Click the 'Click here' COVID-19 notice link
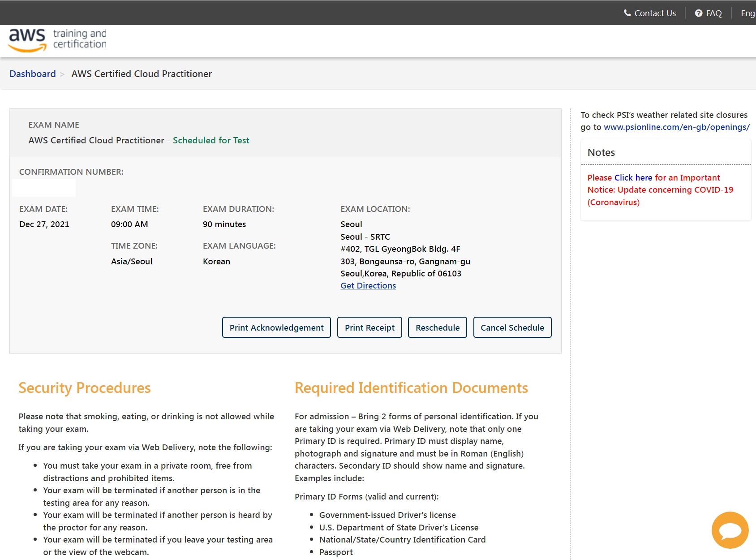756x560 pixels. coord(633,178)
